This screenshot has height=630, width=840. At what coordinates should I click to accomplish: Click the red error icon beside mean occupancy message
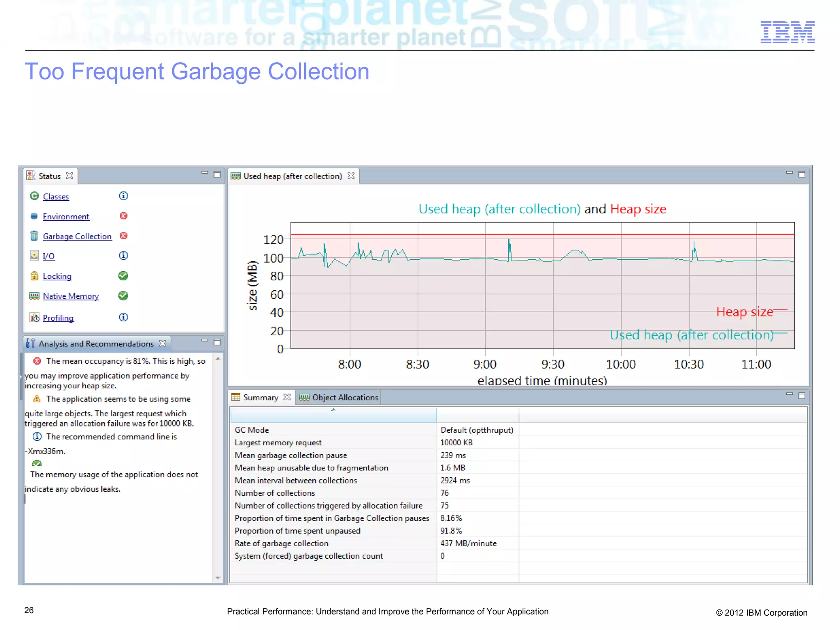point(37,361)
